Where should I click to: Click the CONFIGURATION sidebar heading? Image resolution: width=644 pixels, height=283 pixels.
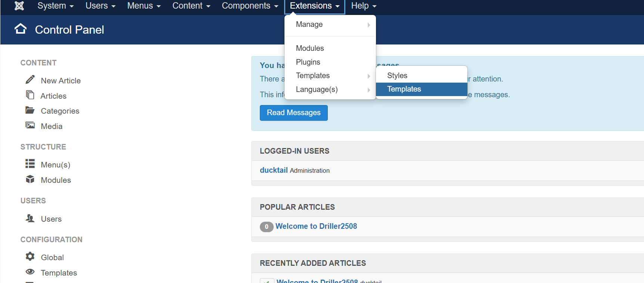tap(52, 240)
